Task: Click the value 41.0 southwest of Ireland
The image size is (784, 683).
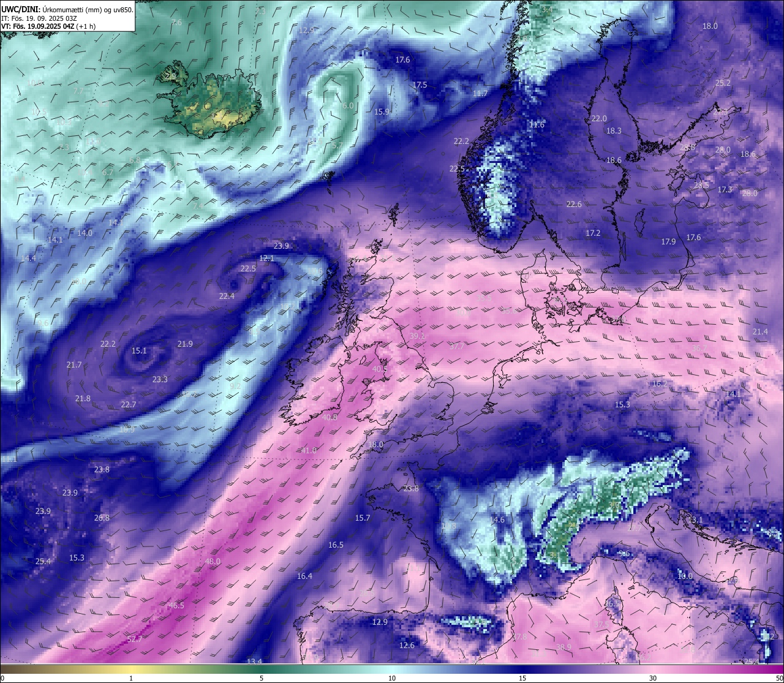Action: 309,450
